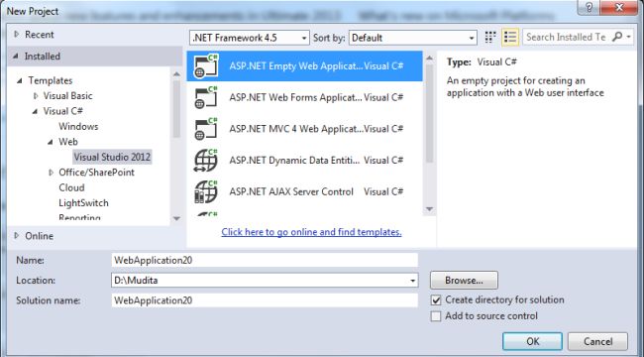Image resolution: width=644 pixels, height=357 pixels.
Task: Click template list scroll down arrow
Action: pyautogui.click(x=429, y=209)
